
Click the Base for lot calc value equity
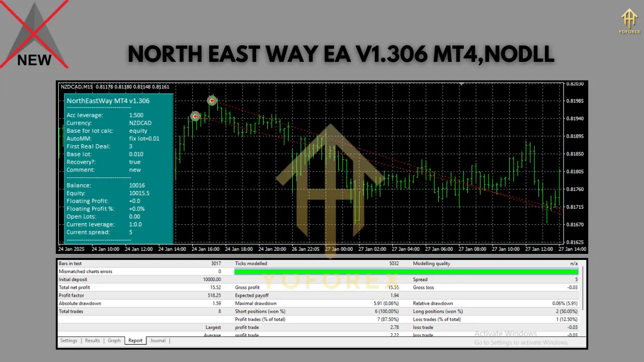pyautogui.click(x=138, y=131)
